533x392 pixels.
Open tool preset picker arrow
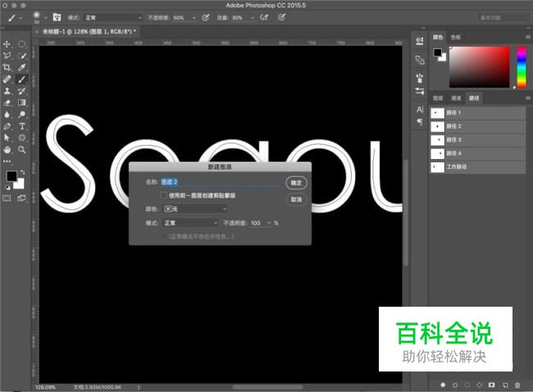click(x=20, y=18)
